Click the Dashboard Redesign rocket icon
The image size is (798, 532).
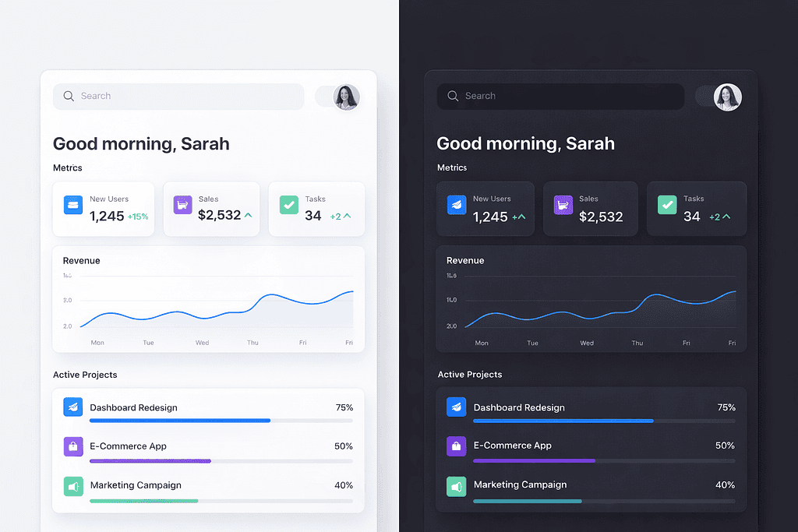point(72,407)
